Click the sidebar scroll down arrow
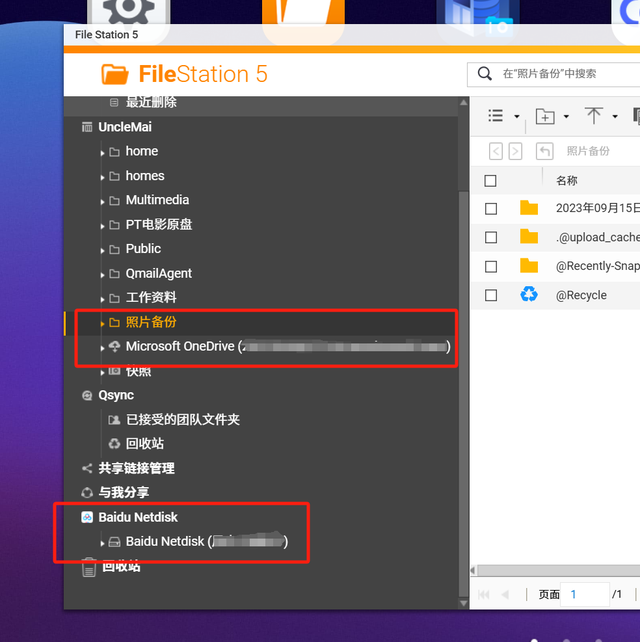This screenshot has width=640, height=642. (464, 603)
